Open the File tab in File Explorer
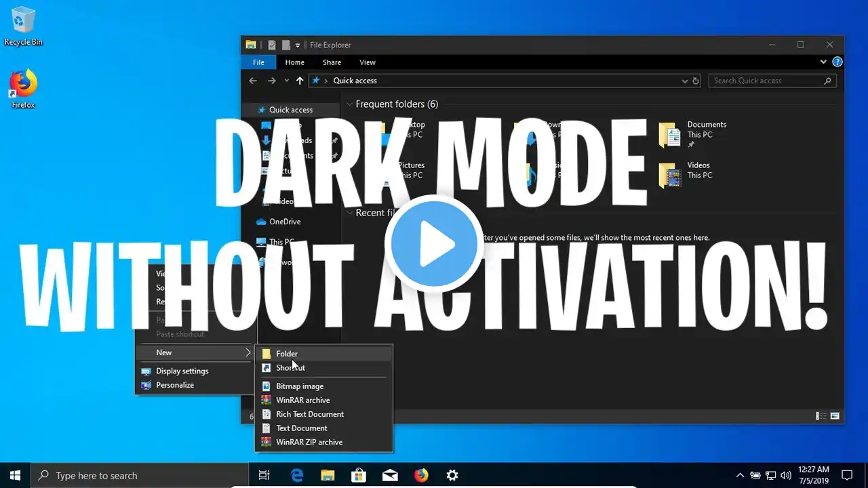This screenshot has height=488, width=868. 258,62
